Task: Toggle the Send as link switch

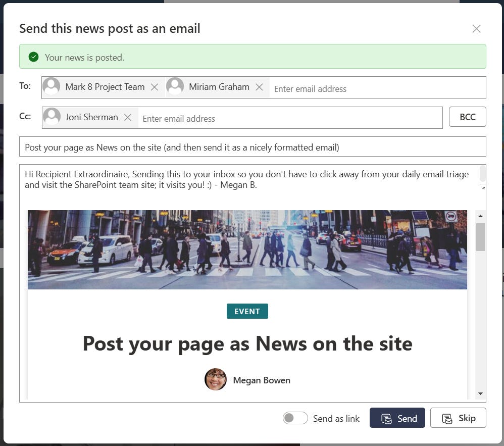Action: click(295, 418)
